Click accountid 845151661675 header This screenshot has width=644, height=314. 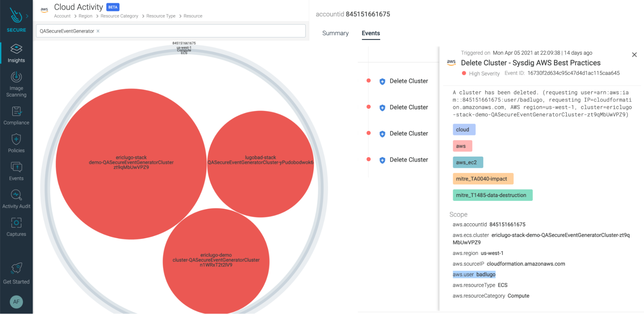click(x=353, y=14)
